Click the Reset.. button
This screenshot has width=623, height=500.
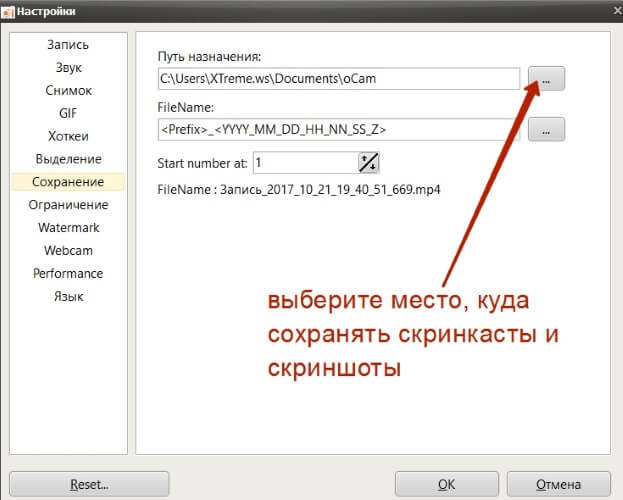pos(89,484)
